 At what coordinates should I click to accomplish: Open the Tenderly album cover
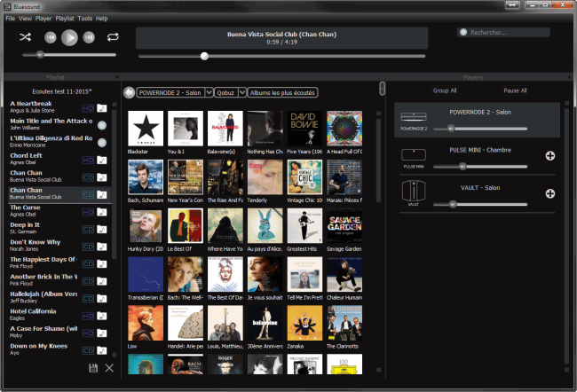pyautogui.click(x=265, y=176)
